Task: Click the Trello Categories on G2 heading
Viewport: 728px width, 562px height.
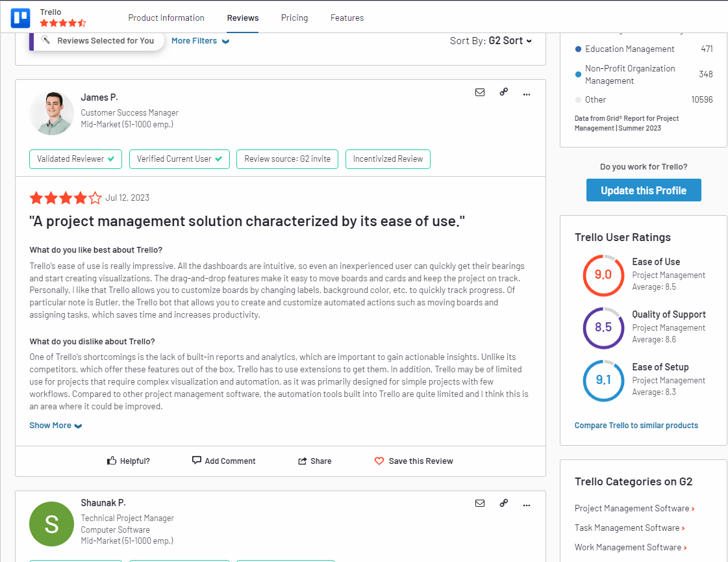Action: coord(633,481)
